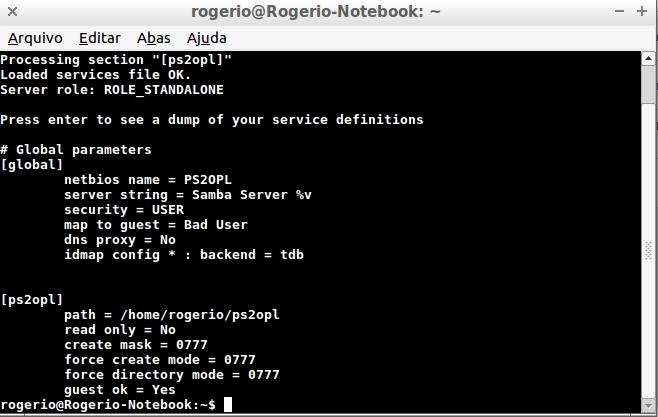This screenshot has width=658, height=417.
Task: Click the "Server role: ROLE_STANDALONE" line
Action: (x=112, y=89)
